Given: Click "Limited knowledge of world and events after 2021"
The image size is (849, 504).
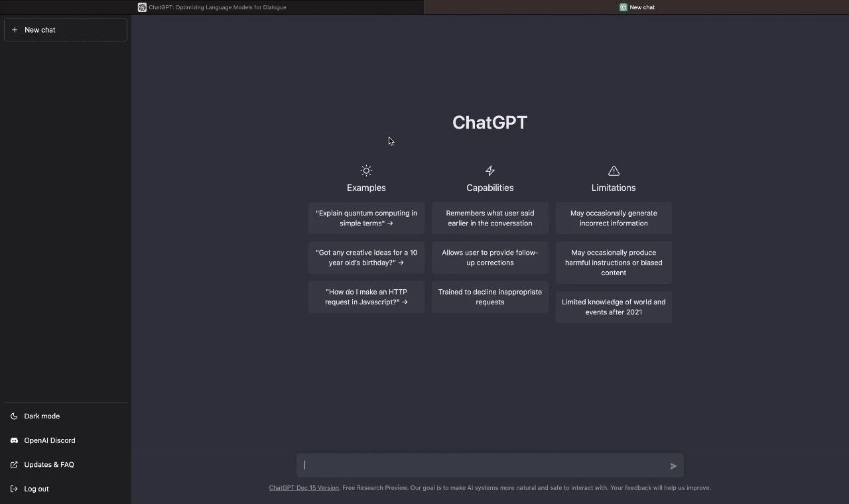Looking at the screenshot, I should click(614, 307).
